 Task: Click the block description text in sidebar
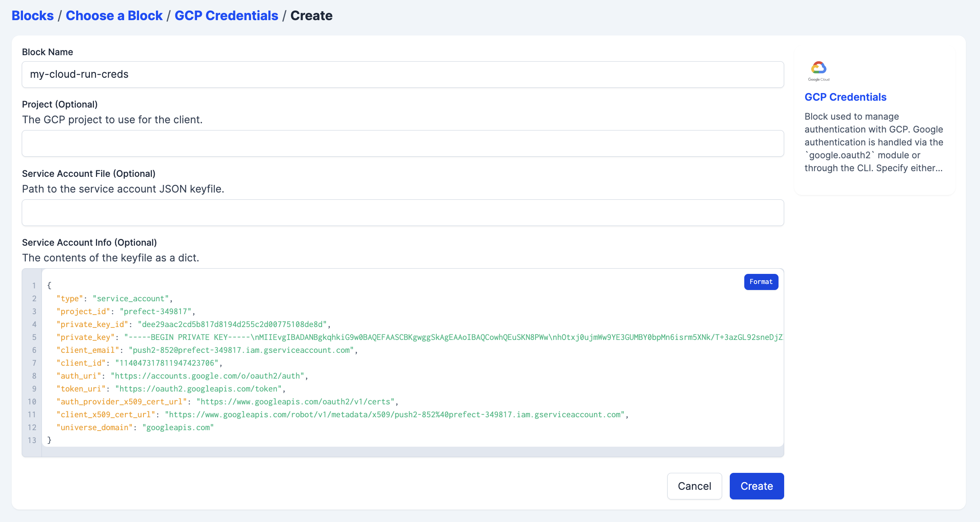coord(874,142)
